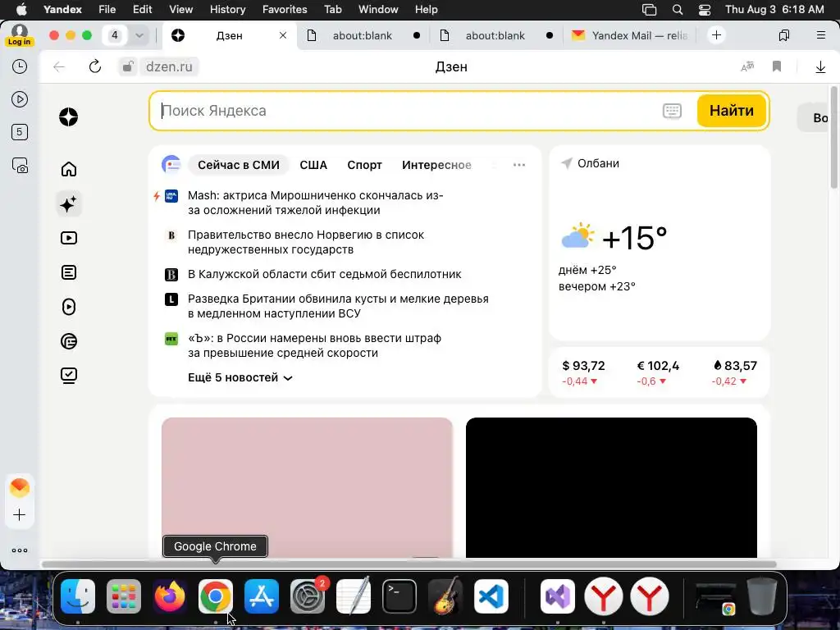Expand Ещё 5 новостей list
Screen dimensions: 840x630
click(240, 377)
